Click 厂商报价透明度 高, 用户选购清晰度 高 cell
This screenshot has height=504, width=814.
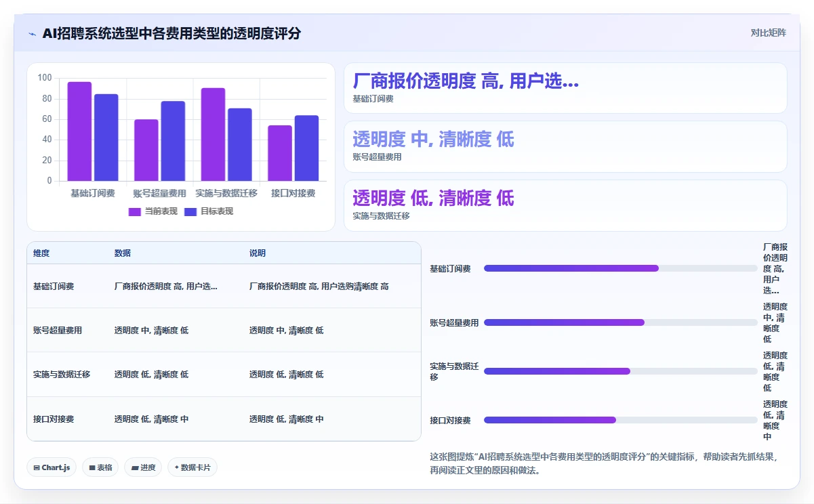point(319,287)
